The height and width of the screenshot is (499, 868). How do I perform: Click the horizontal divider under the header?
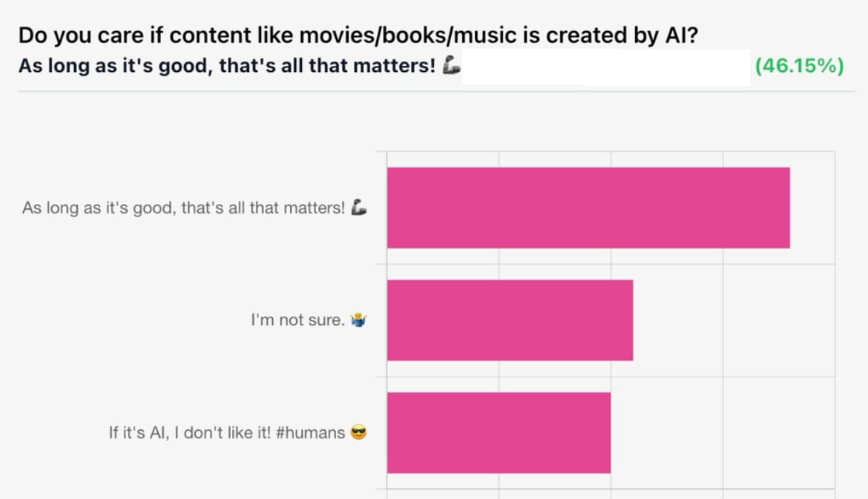437,92
